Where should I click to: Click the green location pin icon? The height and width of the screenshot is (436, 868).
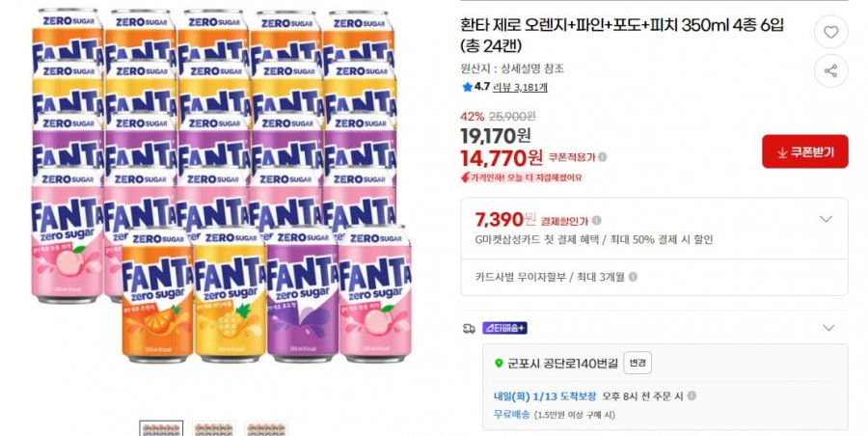pyautogui.click(x=499, y=364)
